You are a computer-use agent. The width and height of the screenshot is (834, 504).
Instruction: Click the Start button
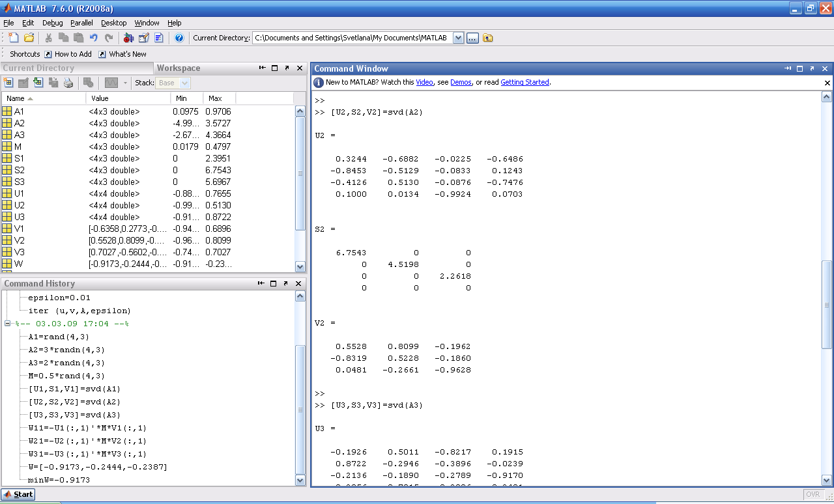point(18,494)
